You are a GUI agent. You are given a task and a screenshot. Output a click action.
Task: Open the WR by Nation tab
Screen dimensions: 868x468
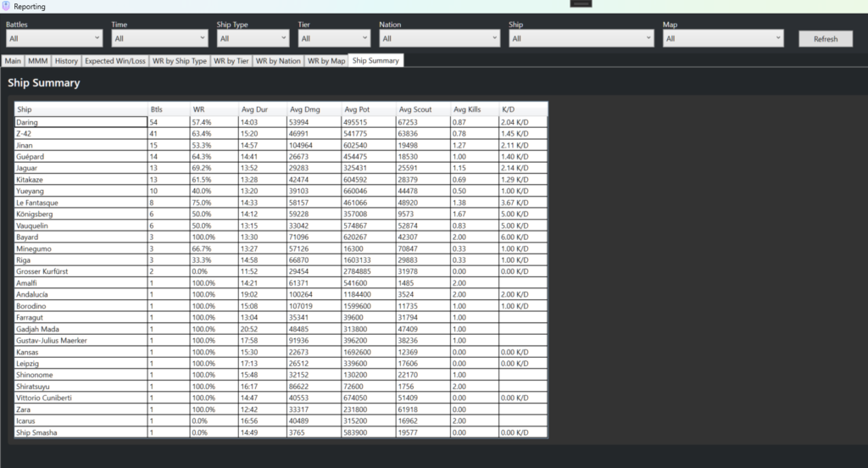pos(278,61)
